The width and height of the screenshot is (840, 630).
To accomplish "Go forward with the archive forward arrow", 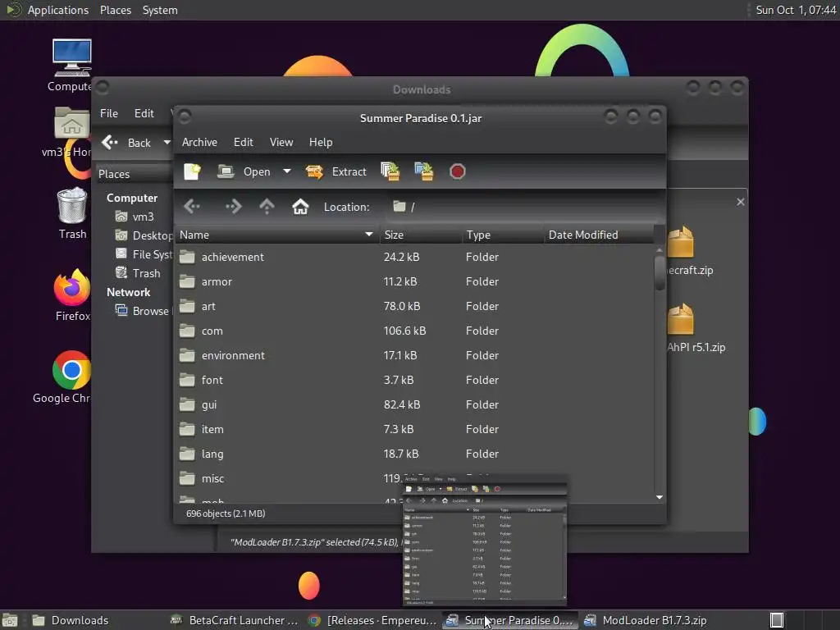I will [233, 206].
